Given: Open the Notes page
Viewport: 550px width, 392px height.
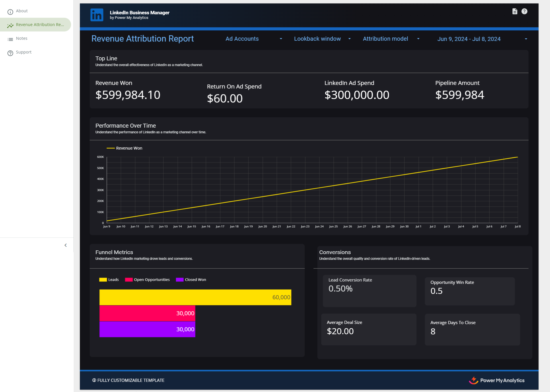Looking at the screenshot, I should click(36, 38).
